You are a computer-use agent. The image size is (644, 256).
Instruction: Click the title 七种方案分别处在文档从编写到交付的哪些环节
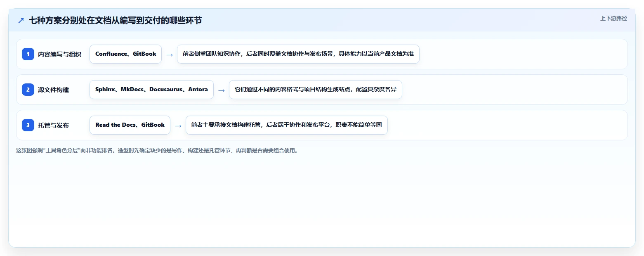click(x=116, y=21)
